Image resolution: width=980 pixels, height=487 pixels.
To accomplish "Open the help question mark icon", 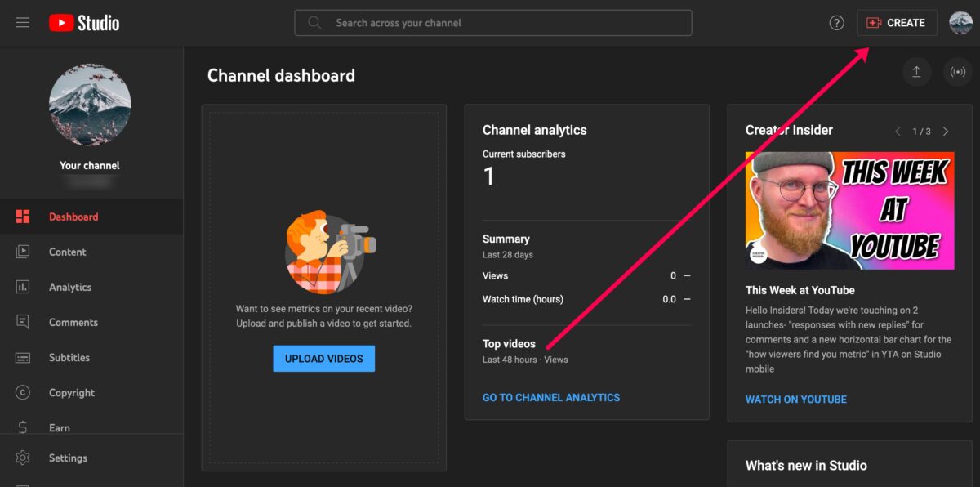I will click(836, 23).
